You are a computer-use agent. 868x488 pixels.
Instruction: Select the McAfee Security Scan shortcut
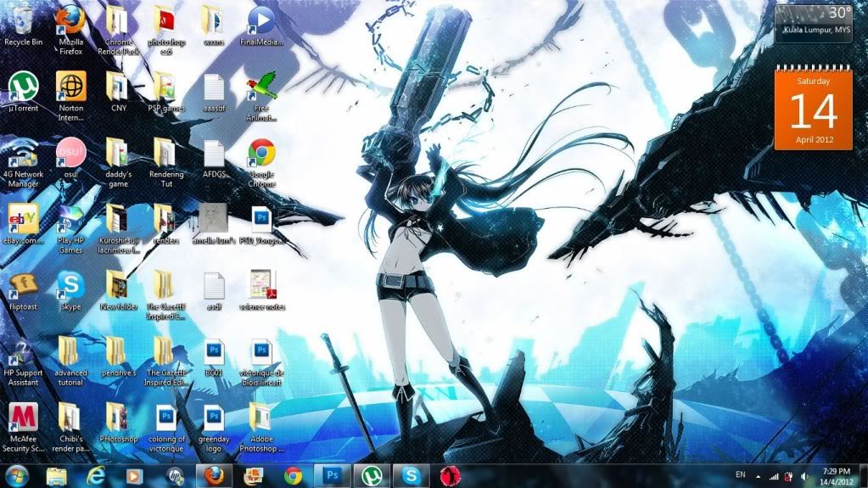tap(23, 428)
